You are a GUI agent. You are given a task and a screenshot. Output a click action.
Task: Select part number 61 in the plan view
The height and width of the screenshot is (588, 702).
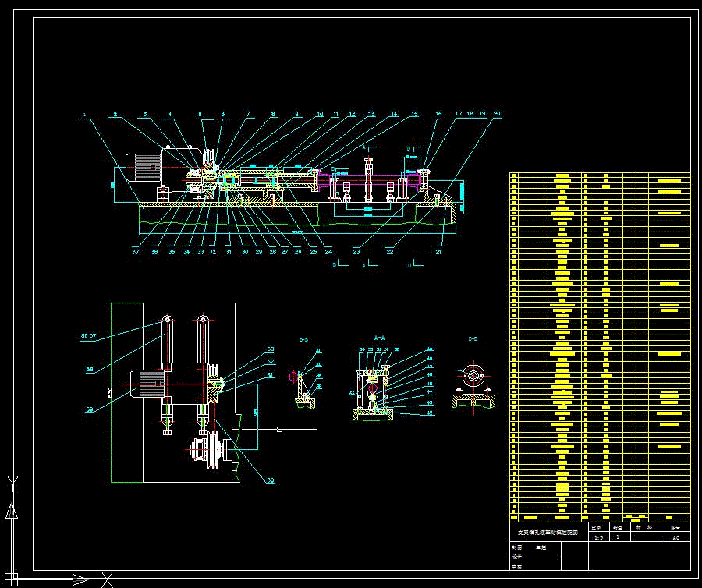point(271,375)
